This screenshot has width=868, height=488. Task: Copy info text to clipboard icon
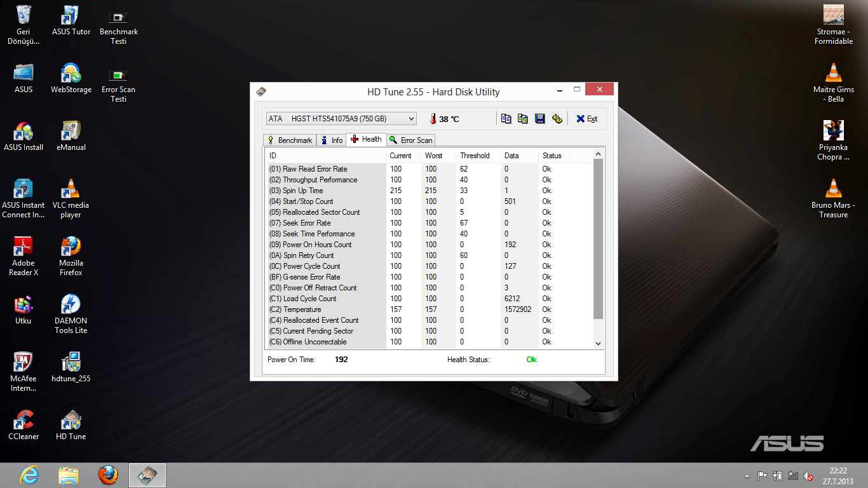506,119
